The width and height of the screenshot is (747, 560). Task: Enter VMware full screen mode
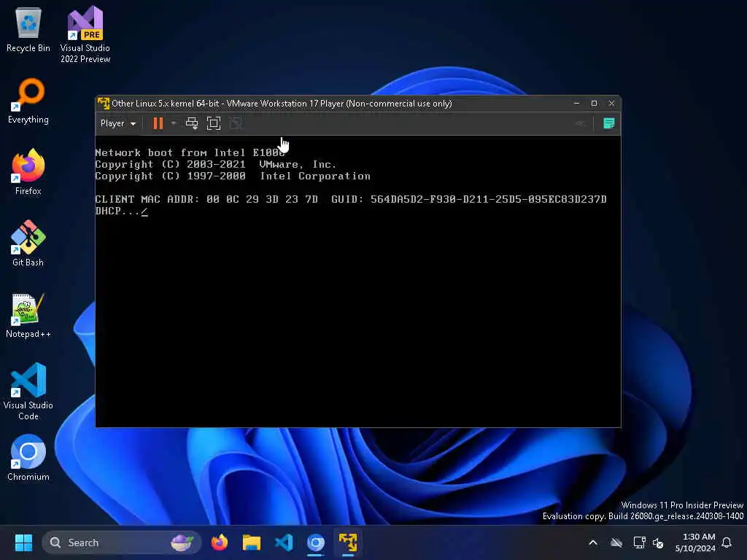(214, 124)
